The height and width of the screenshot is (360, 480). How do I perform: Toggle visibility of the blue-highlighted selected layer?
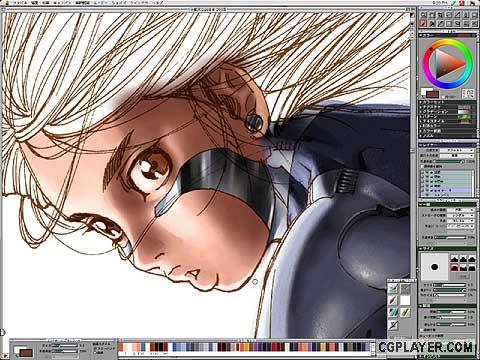(x=426, y=191)
